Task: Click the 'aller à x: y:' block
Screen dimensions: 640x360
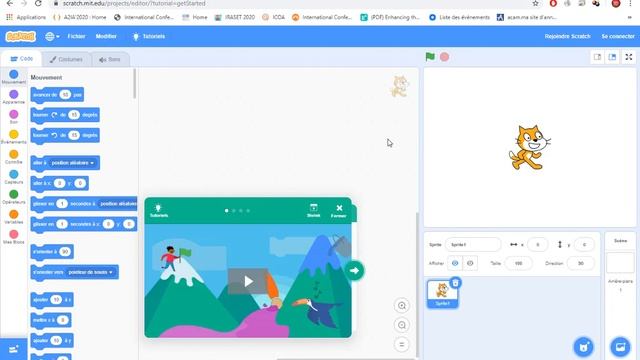Action: pos(59,183)
